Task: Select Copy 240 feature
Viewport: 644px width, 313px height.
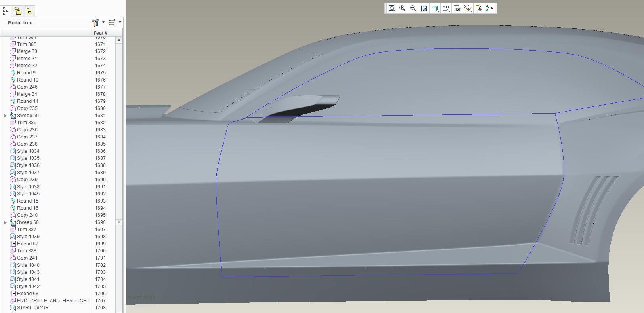Action: coord(27,215)
